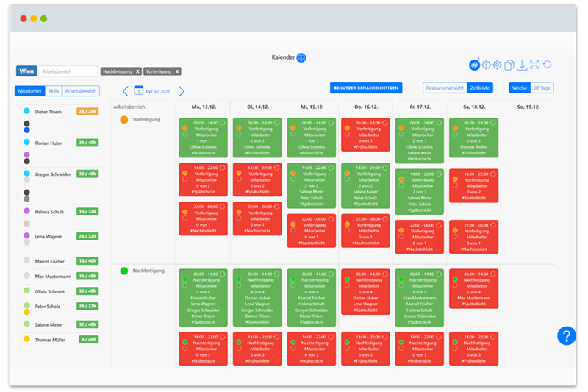This screenshot has height=392, width=588.
Task: Go to the previous week with the left chevron
Action: (125, 91)
